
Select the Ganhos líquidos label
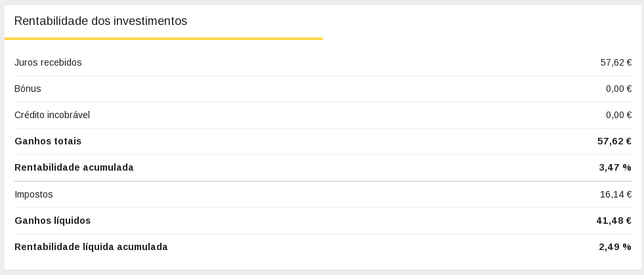(53, 221)
